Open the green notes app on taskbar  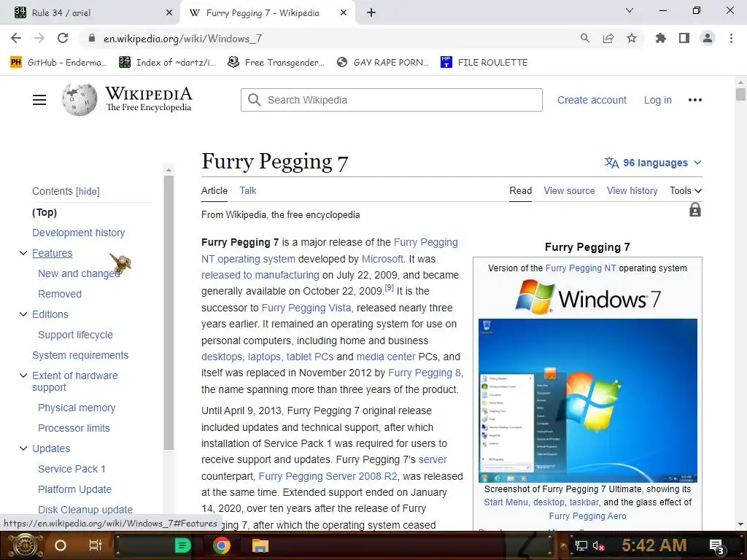point(182,545)
